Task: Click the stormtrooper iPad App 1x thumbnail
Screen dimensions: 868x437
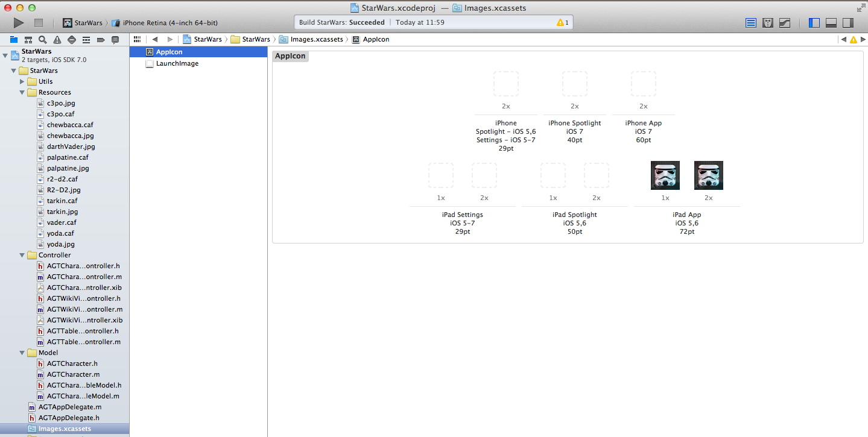Action: pyautogui.click(x=665, y=175)
